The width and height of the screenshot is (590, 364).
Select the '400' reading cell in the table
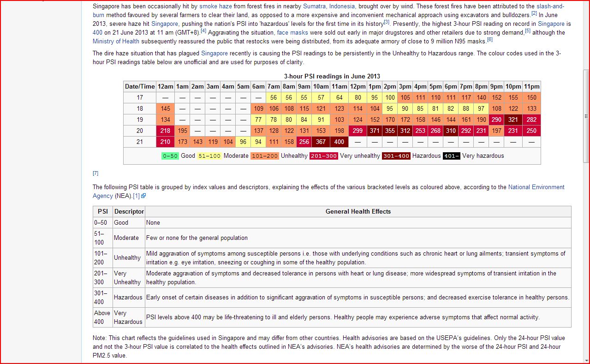tap(339, 142)
